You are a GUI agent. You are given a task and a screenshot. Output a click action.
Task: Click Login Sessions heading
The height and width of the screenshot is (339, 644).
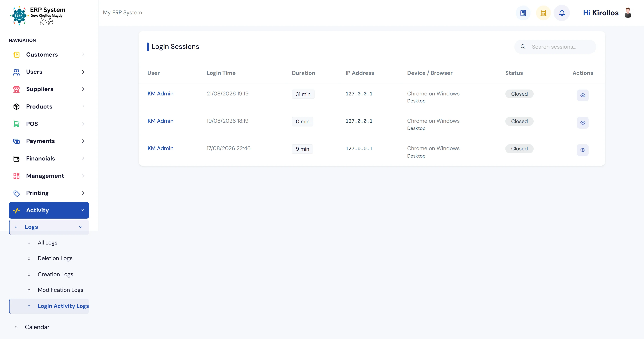tap(175, 47)
